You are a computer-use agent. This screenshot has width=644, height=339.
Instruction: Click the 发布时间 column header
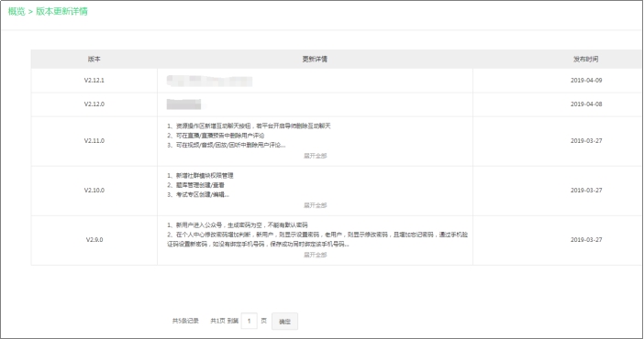point(585,60)
